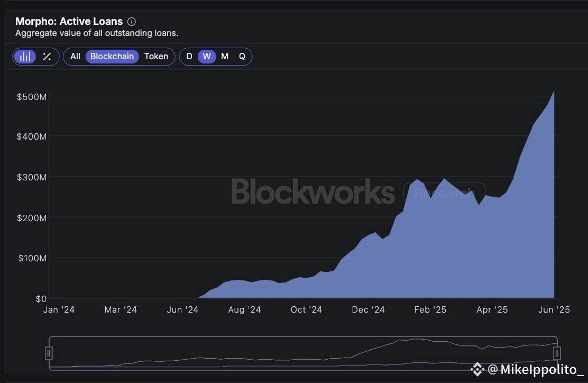This screenshot has width=588, height=383.
Task: Switch to the bar chart absolute view
Action: [x=25, y=57]
